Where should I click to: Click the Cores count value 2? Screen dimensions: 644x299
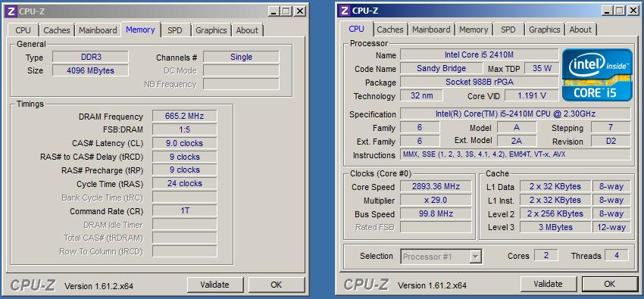(546, 255)
